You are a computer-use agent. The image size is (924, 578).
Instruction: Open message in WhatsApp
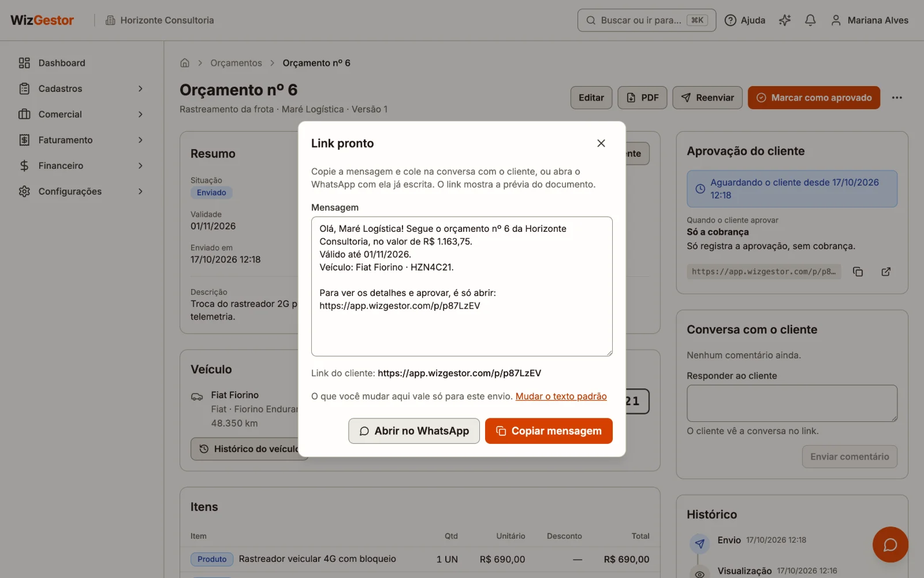(414, 431)
